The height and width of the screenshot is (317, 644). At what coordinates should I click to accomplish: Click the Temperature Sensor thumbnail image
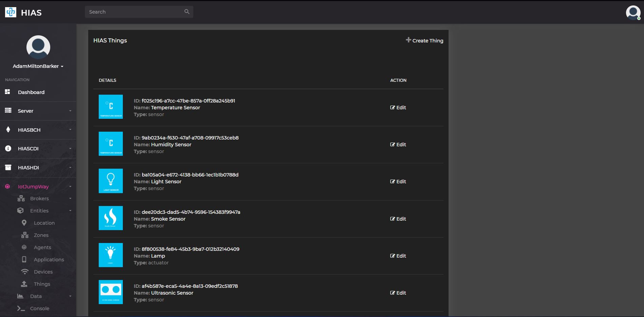pyautogui.click(x=111, y=107)
